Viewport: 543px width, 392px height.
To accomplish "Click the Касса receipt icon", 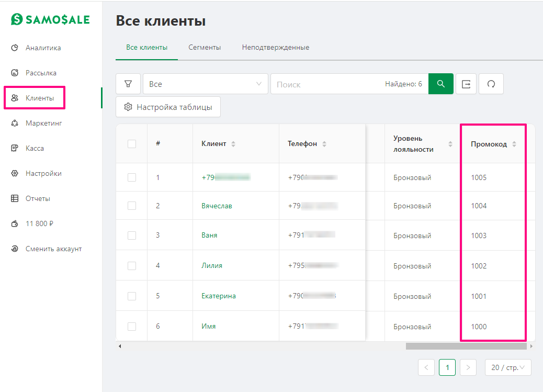I will pyautogui.click(x=15, y=148).
